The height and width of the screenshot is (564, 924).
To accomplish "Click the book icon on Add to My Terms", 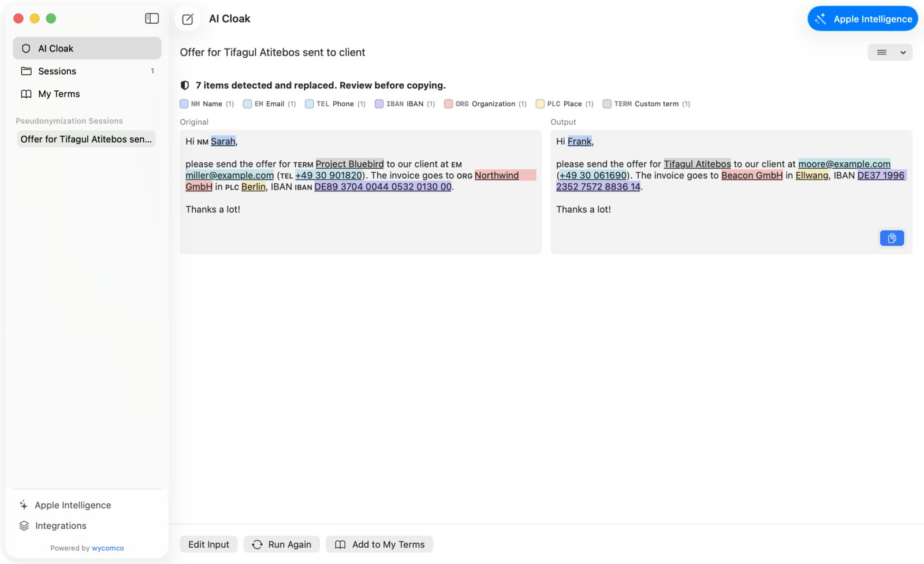I will click(x=340, y=544).
